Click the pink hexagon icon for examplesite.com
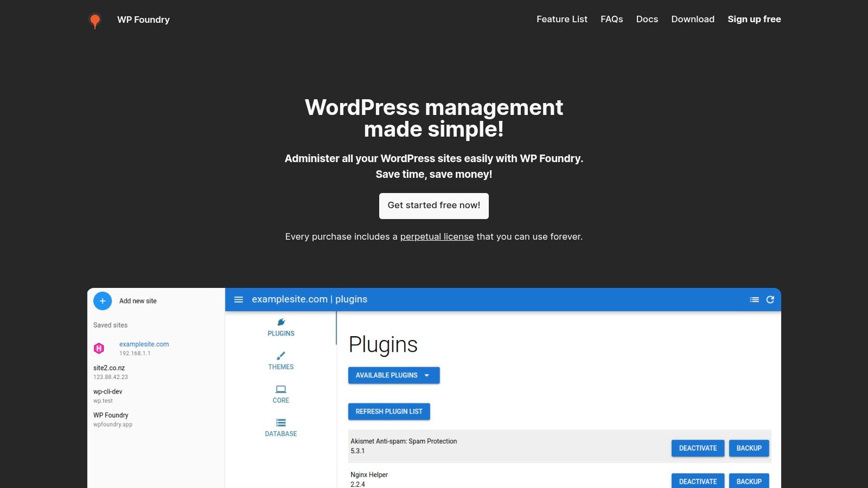868x488 pixels. (99, 348)
